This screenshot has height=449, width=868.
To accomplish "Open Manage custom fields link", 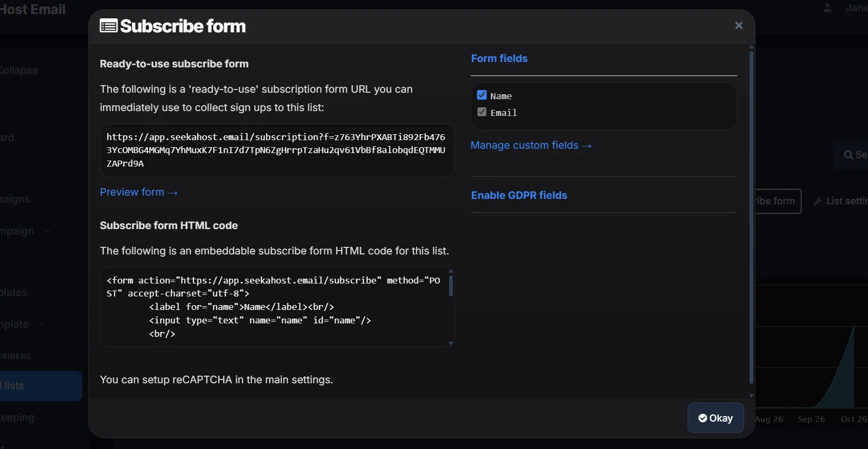I will 531,145.
